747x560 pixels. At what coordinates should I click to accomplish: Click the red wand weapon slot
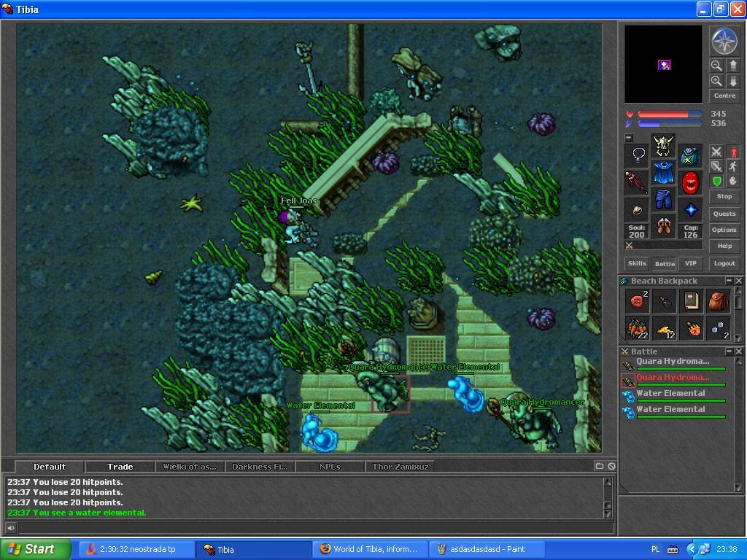(637, 182)
